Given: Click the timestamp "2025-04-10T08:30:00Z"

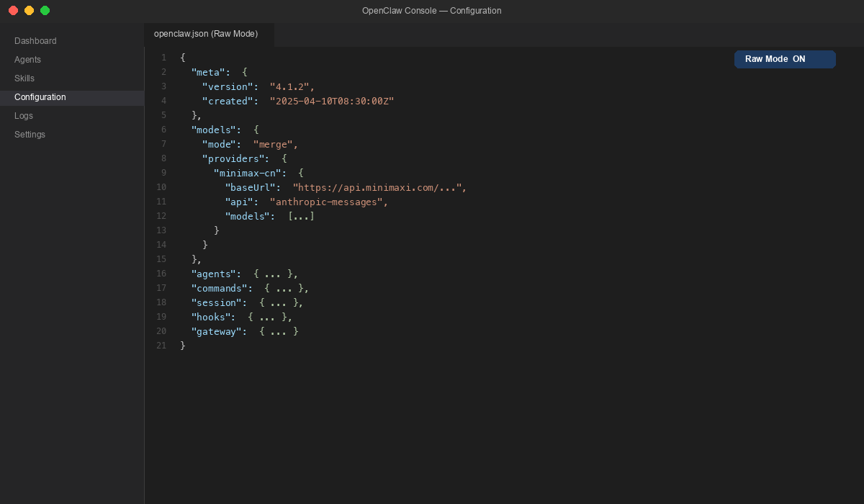Looking at the screenshot, I should [x=332, y=101].
